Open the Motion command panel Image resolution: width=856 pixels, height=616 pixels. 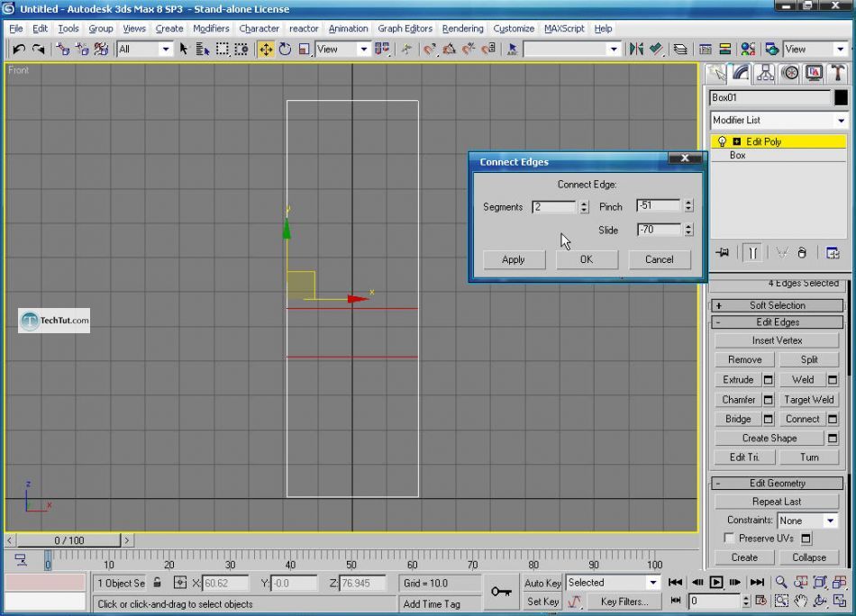(x=790, y=73)
